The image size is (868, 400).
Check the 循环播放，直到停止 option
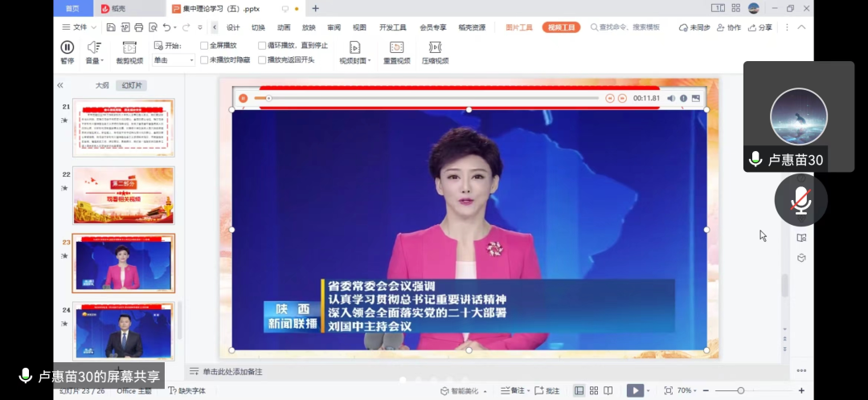(x=262, y=46)
